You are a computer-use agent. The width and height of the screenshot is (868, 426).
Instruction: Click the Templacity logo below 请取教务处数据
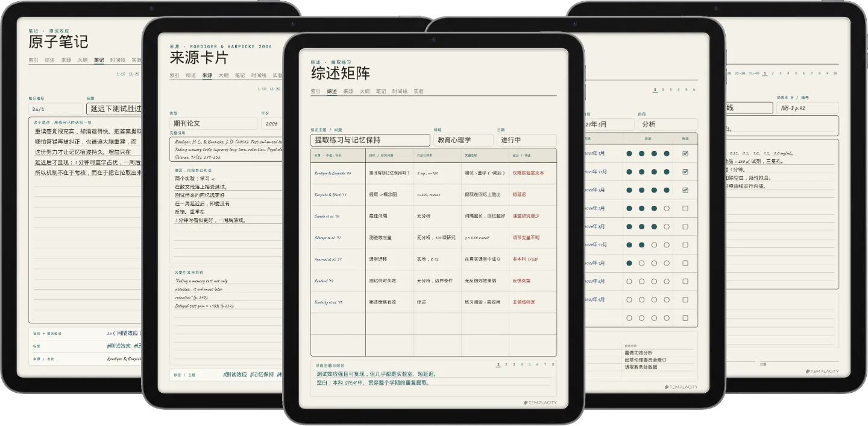click(681, 387)
